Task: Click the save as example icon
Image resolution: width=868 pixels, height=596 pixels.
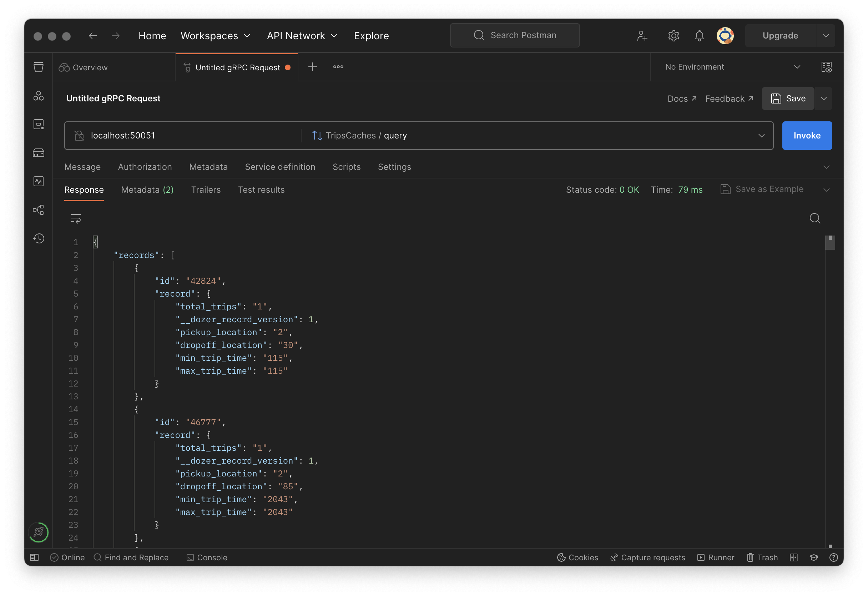Action: click(x=725, y=190)
